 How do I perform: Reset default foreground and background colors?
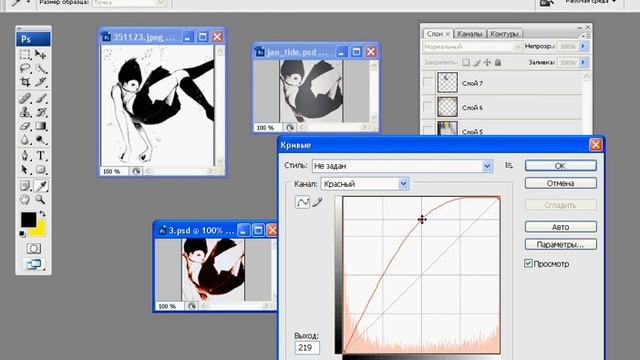[22, 234]
